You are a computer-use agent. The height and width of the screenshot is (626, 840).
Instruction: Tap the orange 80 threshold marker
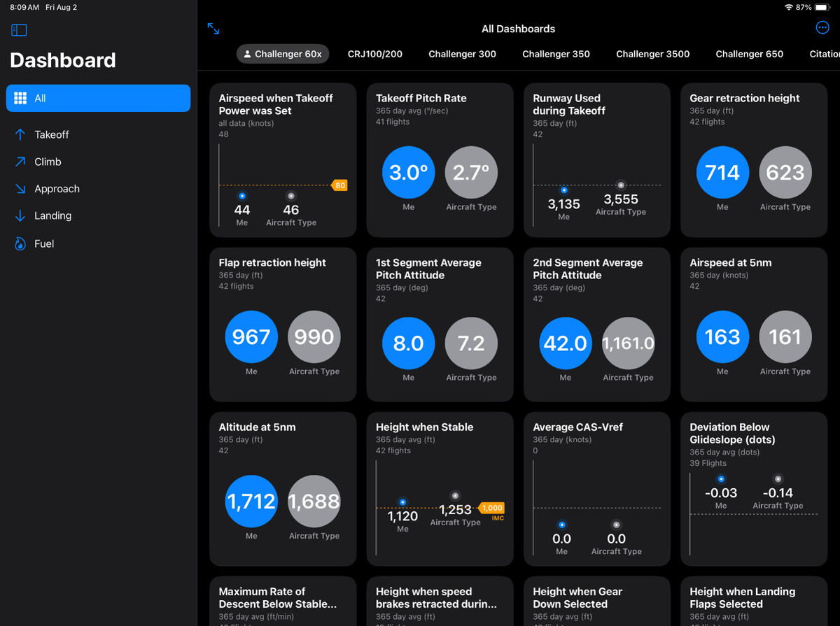click(x=339, y=185)
